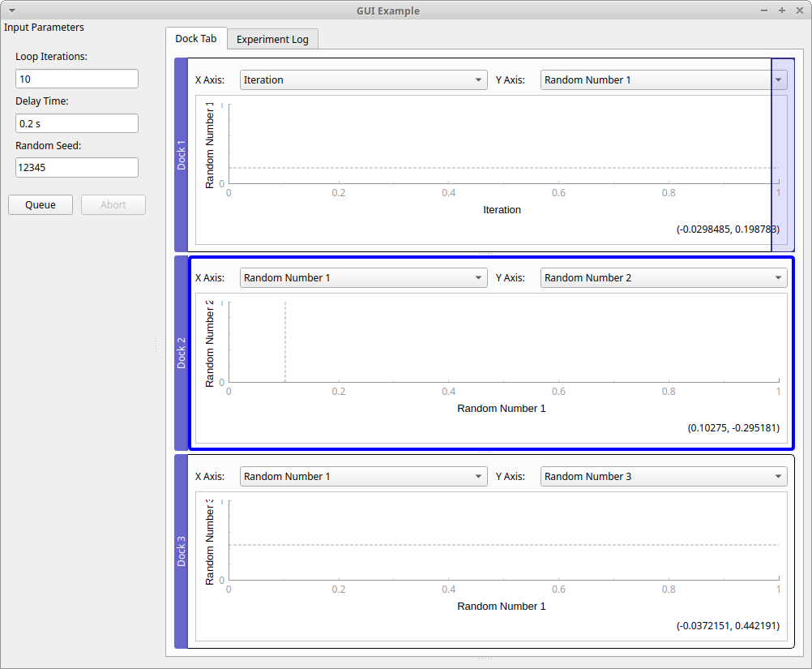Expand the Random Number 3 Y Axis dropdown
This screenshot has width=812, height=669.
point(663,477)
